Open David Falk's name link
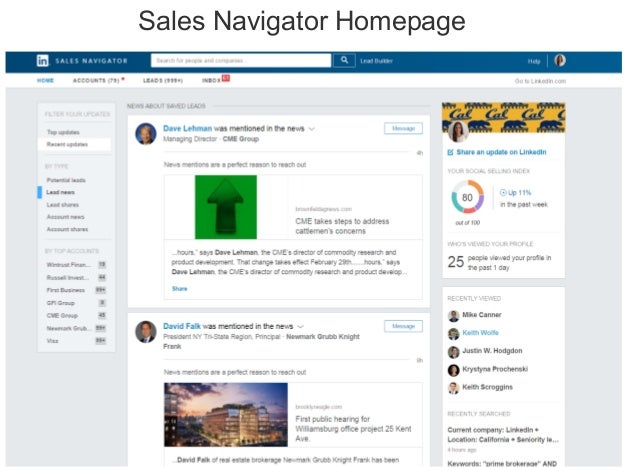This screenshot has width=638, height=467. point(182,326)
